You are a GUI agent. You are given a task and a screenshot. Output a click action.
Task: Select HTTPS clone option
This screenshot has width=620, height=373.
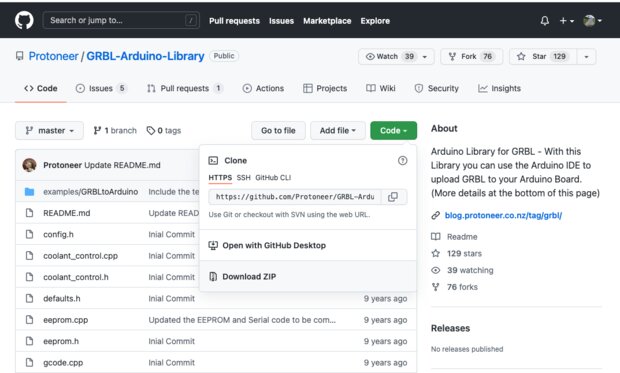coord(220,178)
